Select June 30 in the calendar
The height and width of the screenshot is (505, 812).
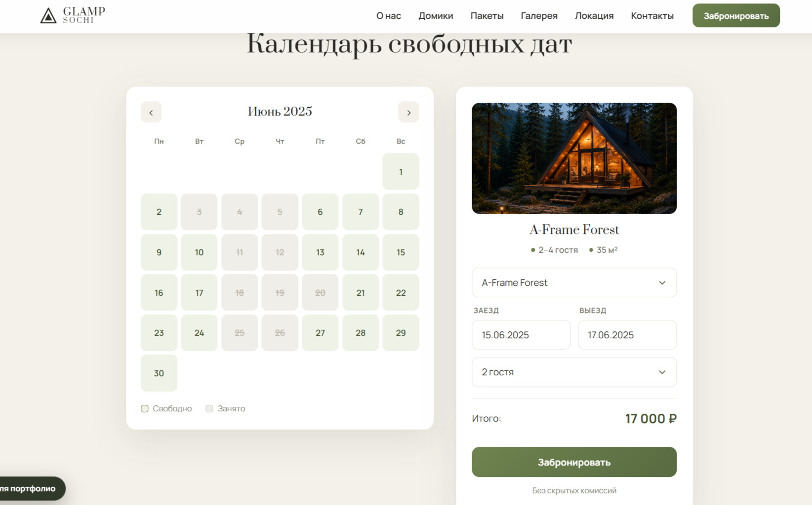[159, 373]
